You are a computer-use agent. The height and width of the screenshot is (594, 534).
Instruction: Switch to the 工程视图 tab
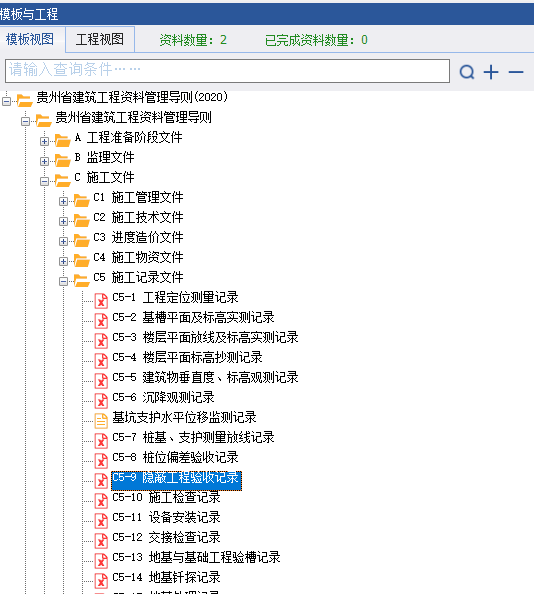coord(100,39)
